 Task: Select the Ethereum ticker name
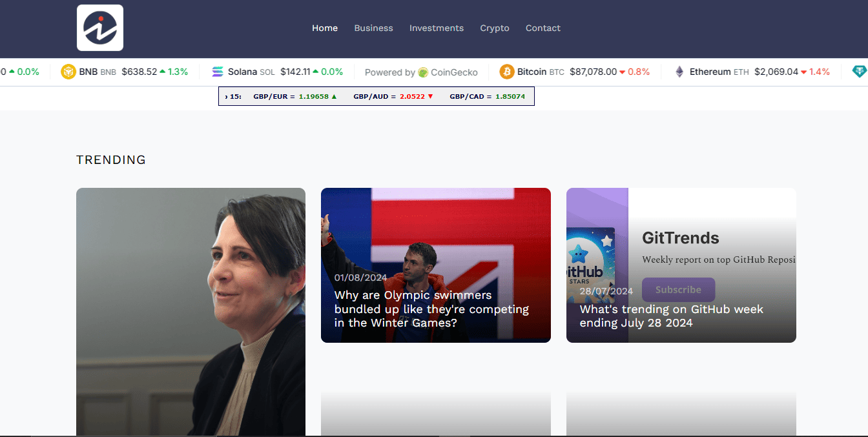tap(710, 72)
